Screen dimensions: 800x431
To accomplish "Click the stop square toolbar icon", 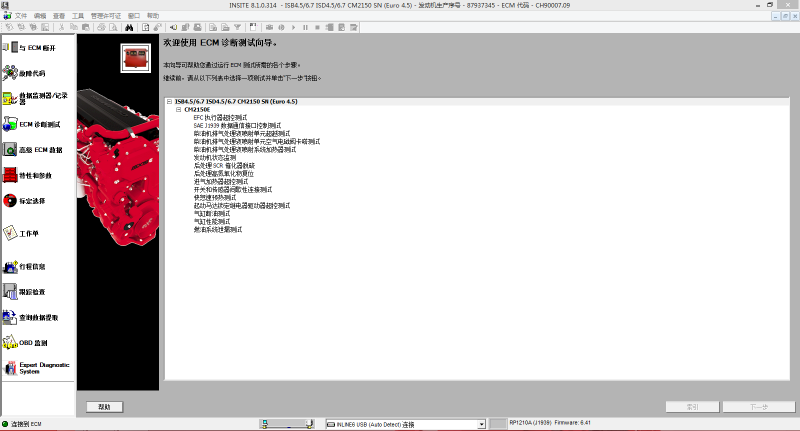I will tap(317, 27).
